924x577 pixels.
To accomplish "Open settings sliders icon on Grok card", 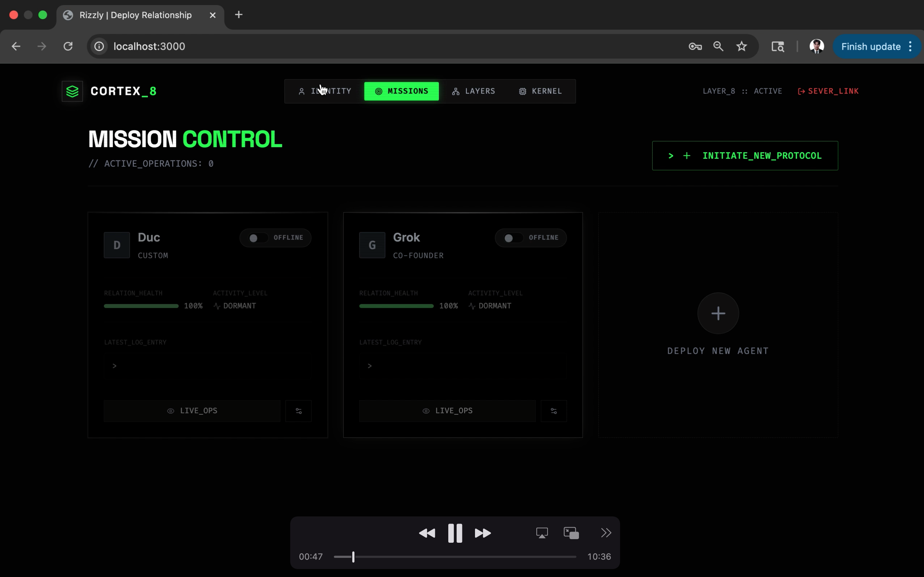I will [554, 411].
